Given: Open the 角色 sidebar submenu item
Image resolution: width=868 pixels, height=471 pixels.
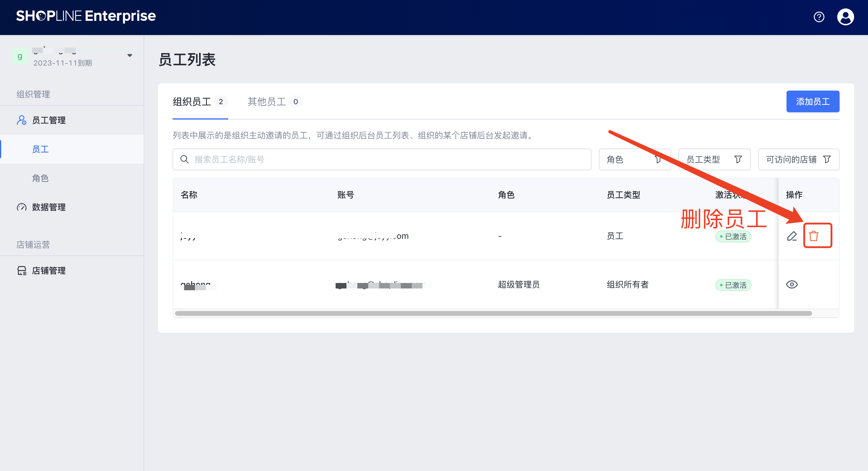Looking at the screenshot, I should [x=40, y=178].
